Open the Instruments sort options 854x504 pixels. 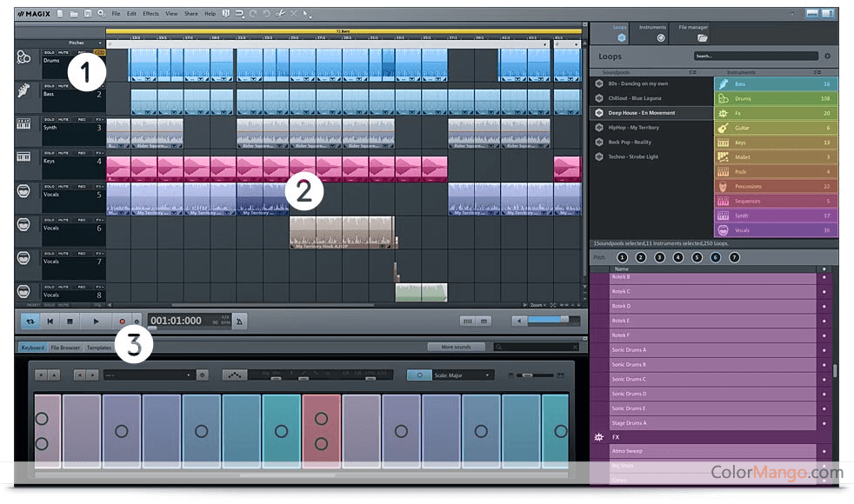tap(817, 72)
